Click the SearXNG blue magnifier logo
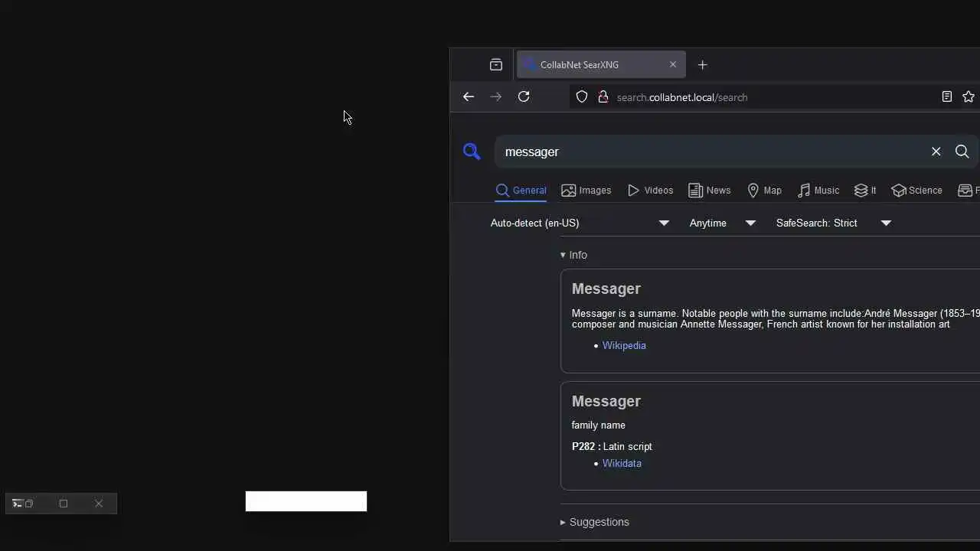980x551 pixels. pos(472,152)
